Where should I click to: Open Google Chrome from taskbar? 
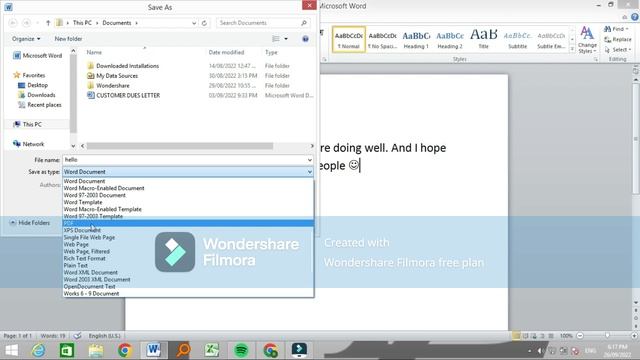[125, 350]
